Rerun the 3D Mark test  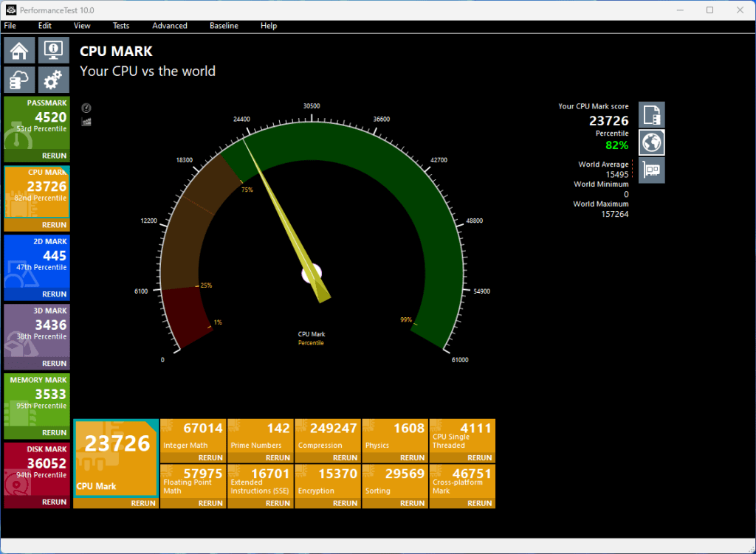point(37,364)
